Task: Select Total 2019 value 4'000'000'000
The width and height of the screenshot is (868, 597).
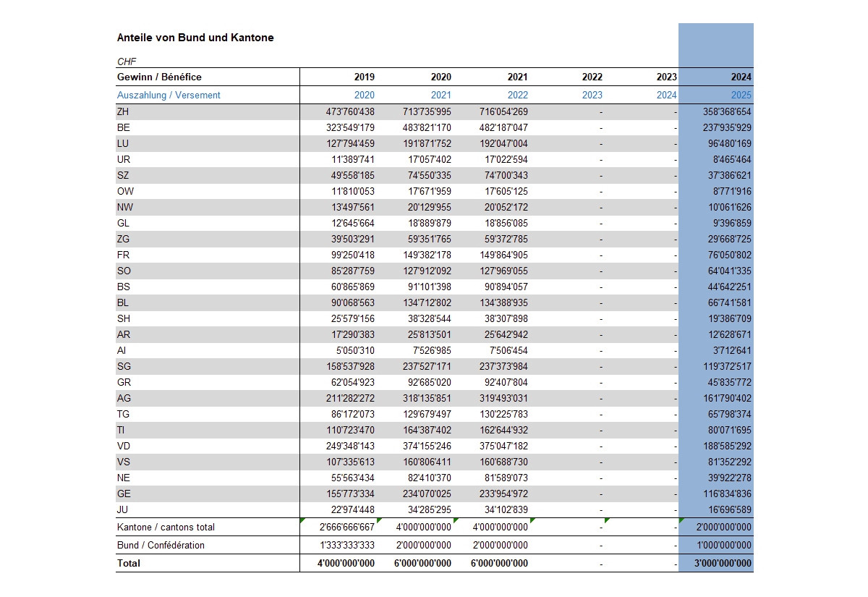Action: click(x=346, y=564)
